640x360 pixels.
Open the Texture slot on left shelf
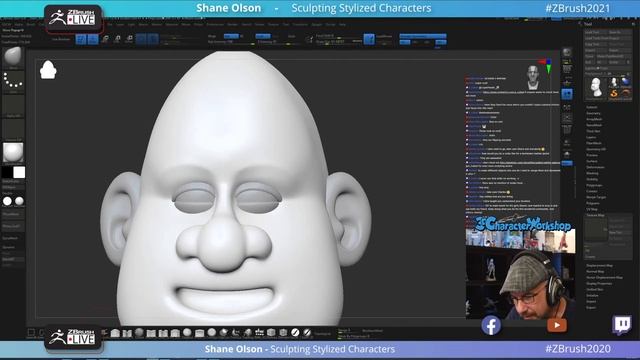pos(13,129)
